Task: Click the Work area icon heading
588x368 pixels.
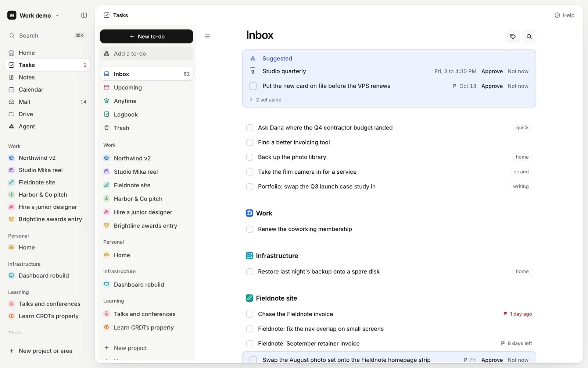Action: pos(249,213)
